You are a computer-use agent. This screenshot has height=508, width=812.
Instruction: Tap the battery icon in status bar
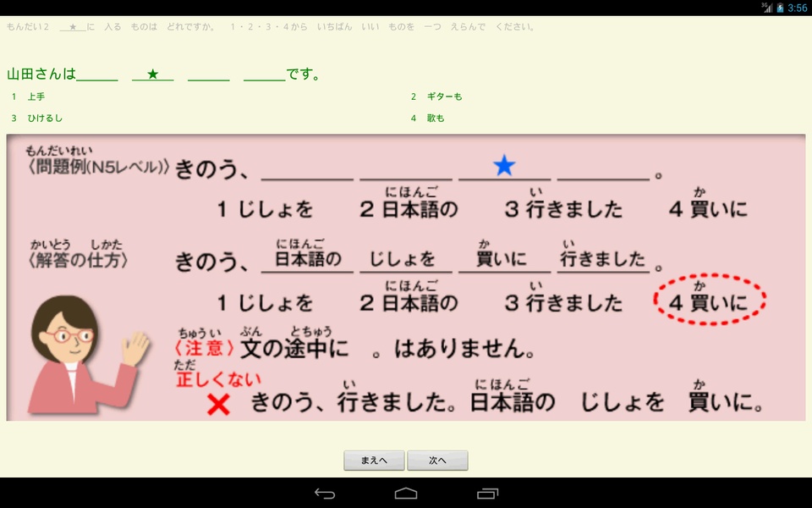point(780,8)
